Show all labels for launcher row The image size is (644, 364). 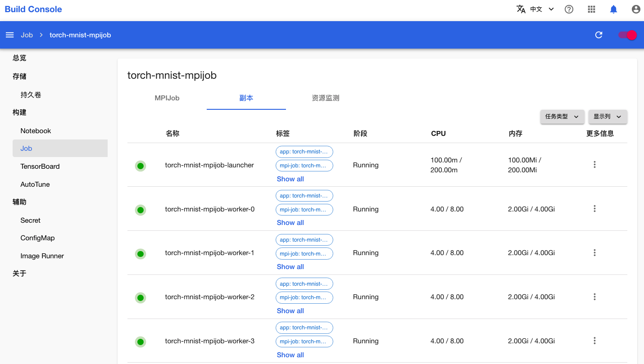coord(290,179)
